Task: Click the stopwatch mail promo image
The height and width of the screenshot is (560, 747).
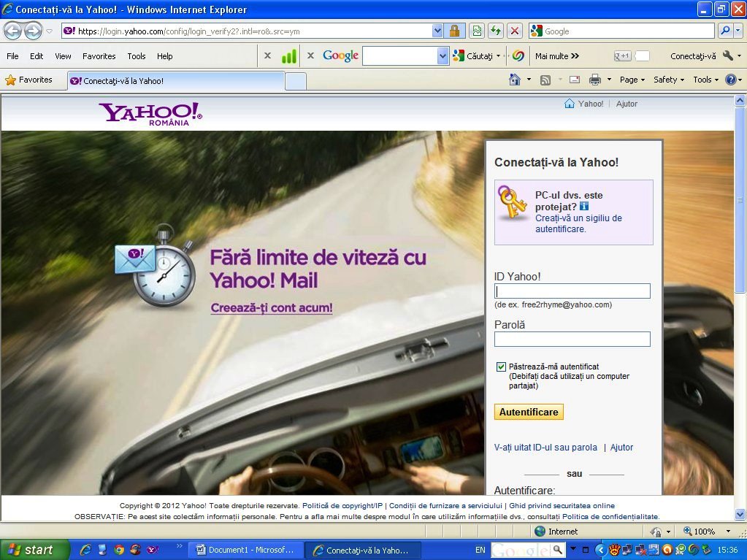Action: pyautogui.click(x=156, y=265)
